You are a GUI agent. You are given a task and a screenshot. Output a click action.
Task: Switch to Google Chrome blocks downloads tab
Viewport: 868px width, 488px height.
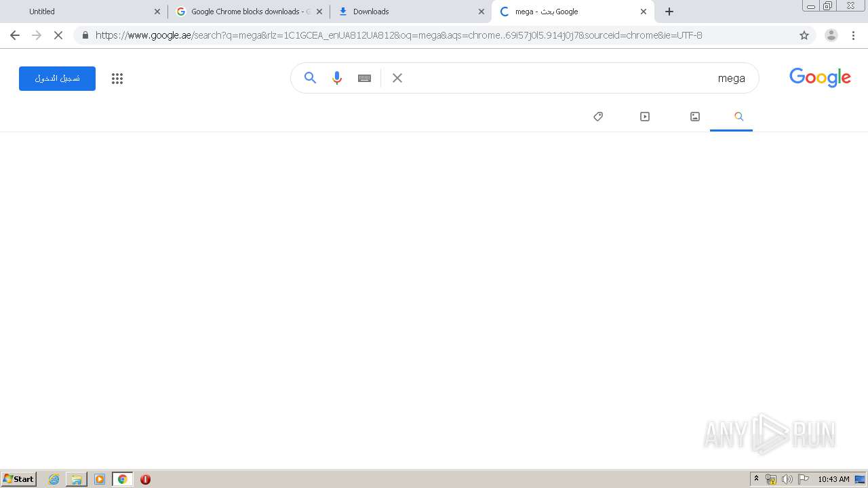(x=249, y=12)
